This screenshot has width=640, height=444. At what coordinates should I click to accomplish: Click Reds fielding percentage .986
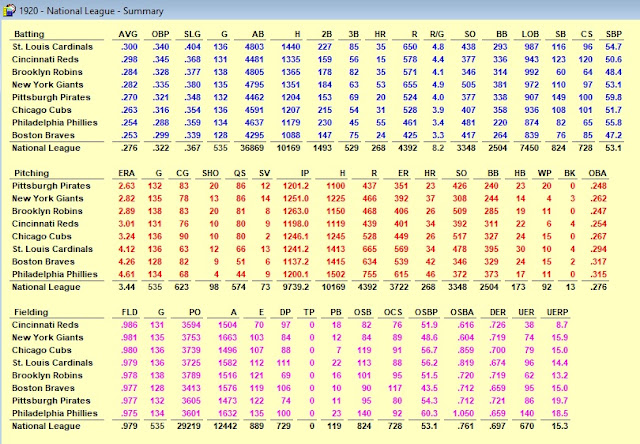click(x=129, y=325)
